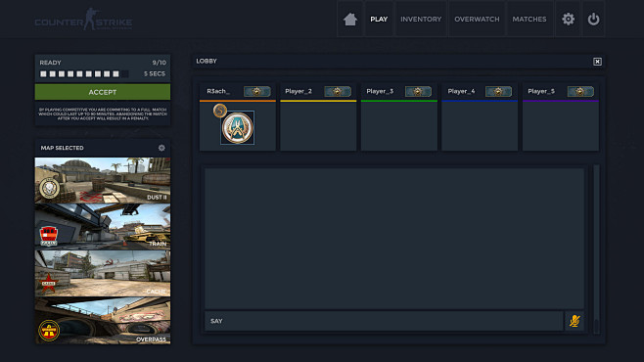This screenshot has width=644, height=362.
Task: Click the Player_5 name
Action: point(541,91)
